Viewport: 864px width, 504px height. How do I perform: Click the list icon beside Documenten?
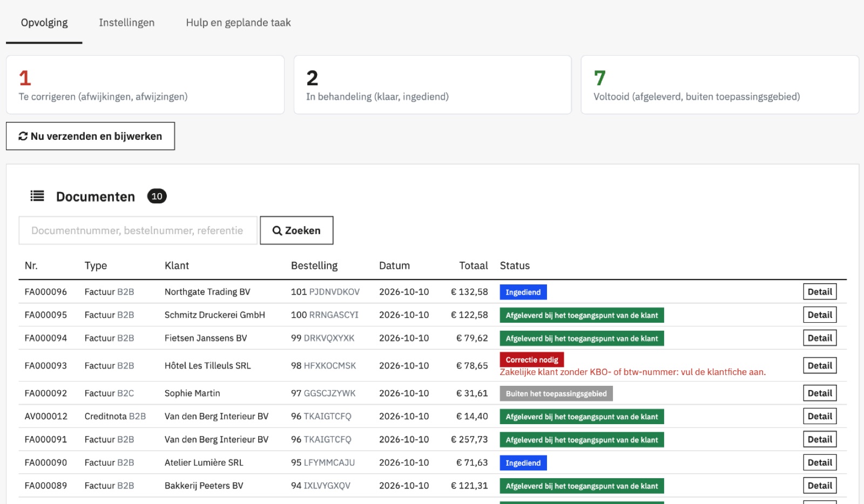(37, 196)
